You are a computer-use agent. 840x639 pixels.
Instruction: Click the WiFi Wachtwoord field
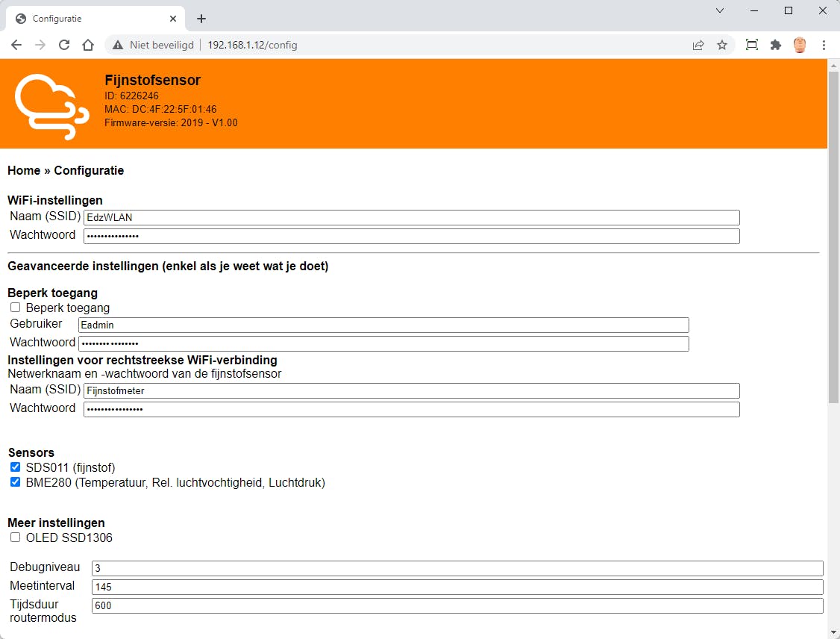(x=412, y=236)
